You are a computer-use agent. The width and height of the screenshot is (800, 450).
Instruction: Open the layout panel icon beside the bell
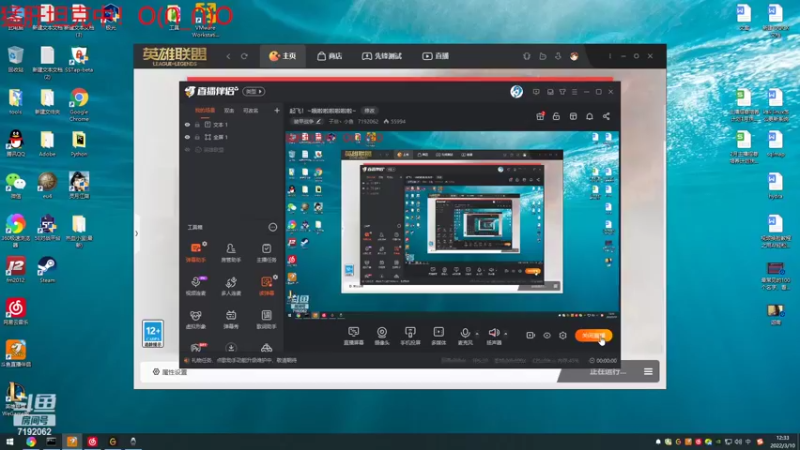[573, 116]
